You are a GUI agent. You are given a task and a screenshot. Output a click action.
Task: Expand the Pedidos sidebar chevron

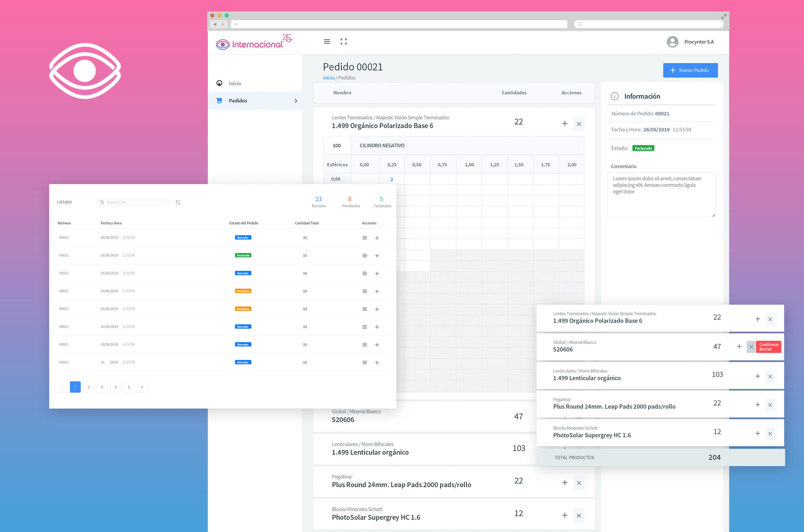tap(296, 101)
